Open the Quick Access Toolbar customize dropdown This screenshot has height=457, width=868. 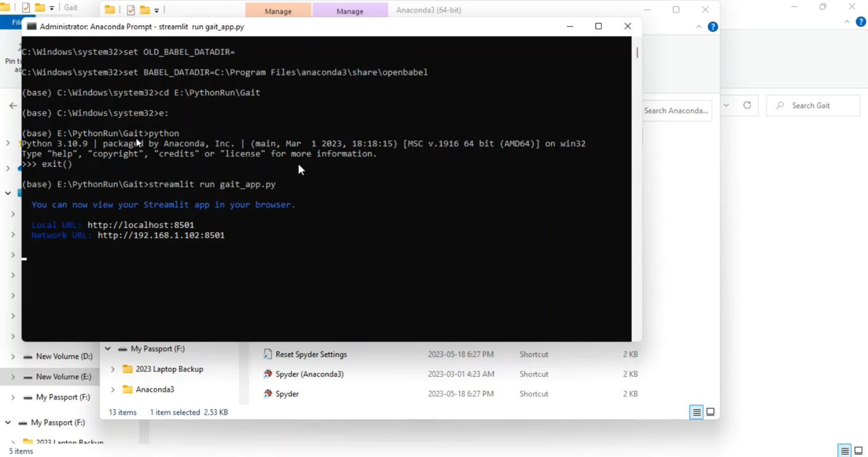click(x=156, y=10)
